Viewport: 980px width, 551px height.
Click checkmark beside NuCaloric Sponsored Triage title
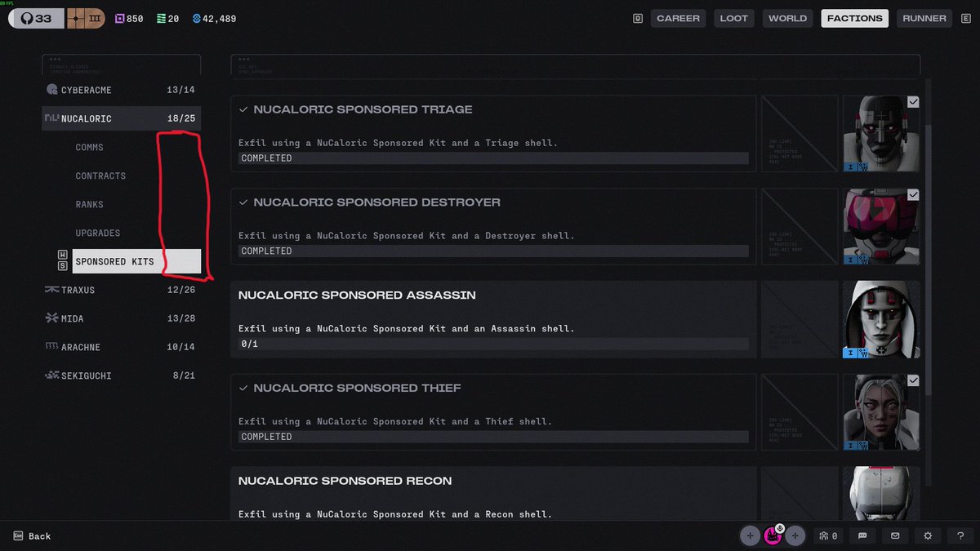click(x=243, y=109)
